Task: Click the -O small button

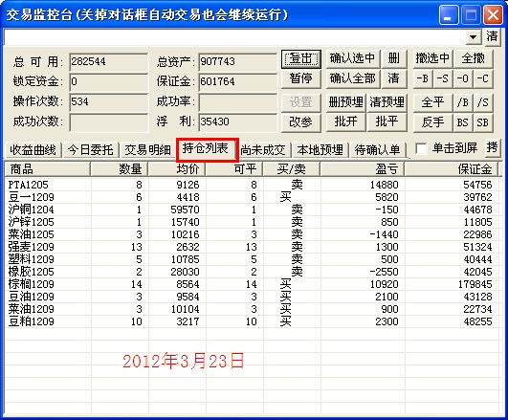Action: pyautogui.click(x=463, y=78)
